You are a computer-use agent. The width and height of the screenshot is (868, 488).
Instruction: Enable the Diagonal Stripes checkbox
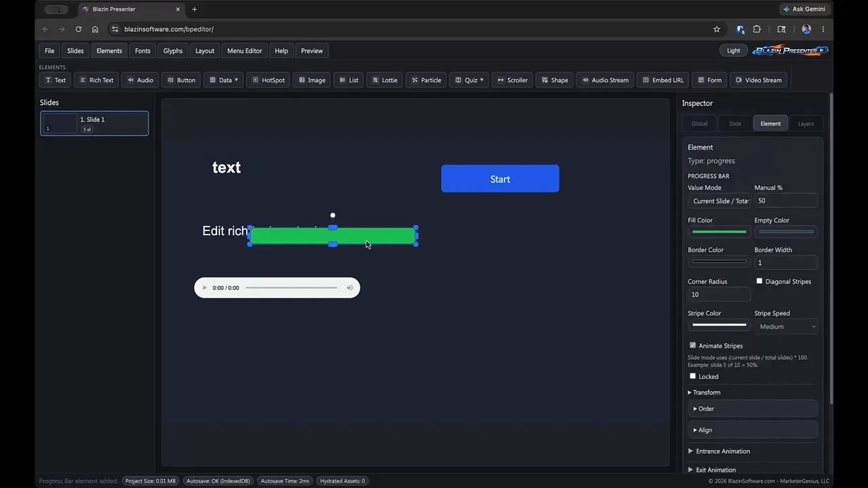[759, 281]
